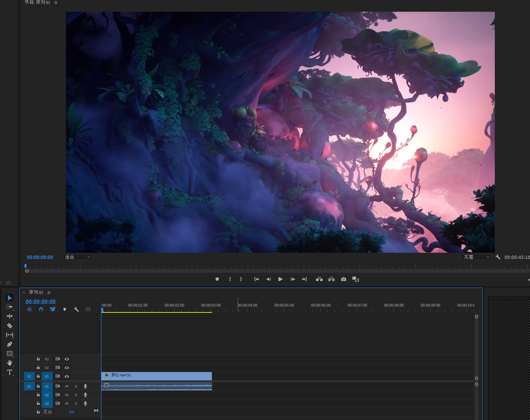Open the 完整 playback resolution dropdown
Screen dimensions: 530x420
pos(476,257)
